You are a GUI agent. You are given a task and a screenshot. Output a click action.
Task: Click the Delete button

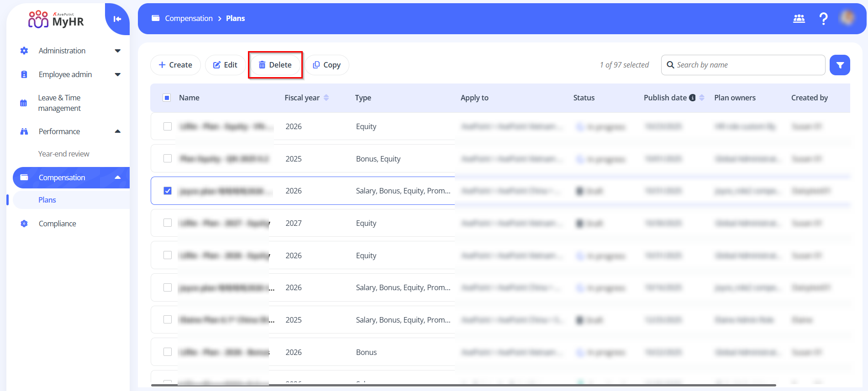point(275,65)
